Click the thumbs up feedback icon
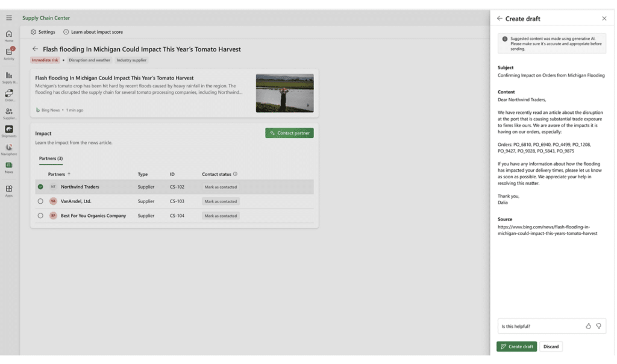 coord(588,326)
